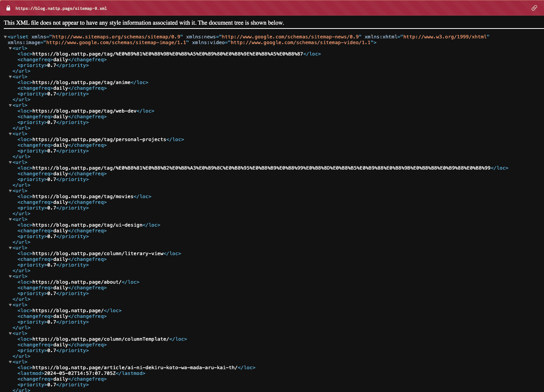
Task: Click the sitemap-0.xml URL address field
Action: (x=61, y=8)
